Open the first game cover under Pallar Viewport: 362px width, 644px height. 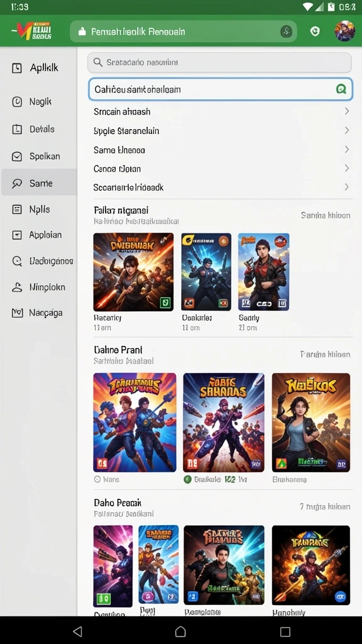pyautogui.click(x=133, y=272)
